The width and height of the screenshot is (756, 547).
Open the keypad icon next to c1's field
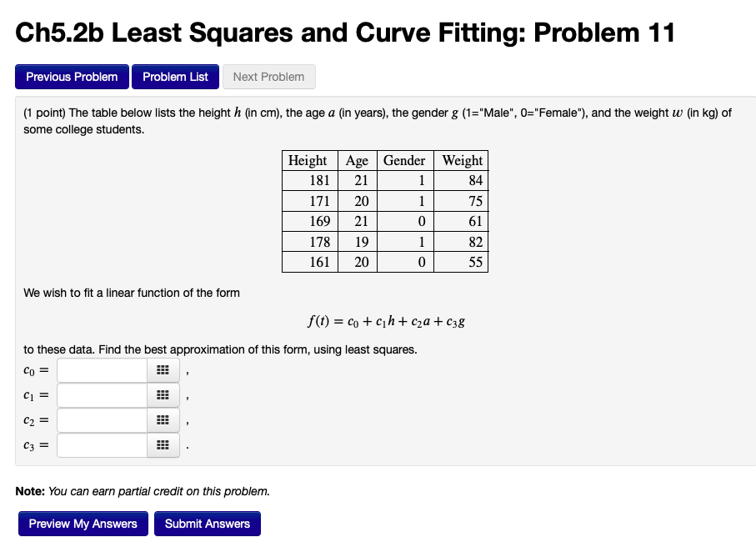point(163,394)
